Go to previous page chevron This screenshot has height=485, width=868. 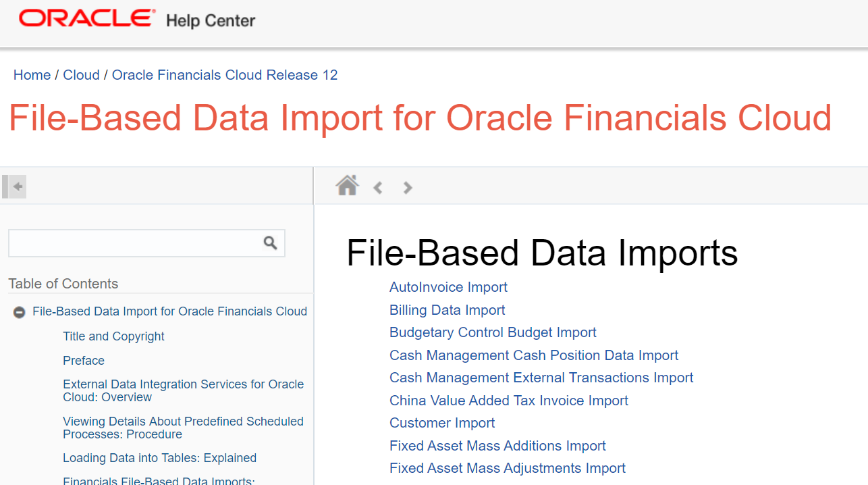pos(378,188)
